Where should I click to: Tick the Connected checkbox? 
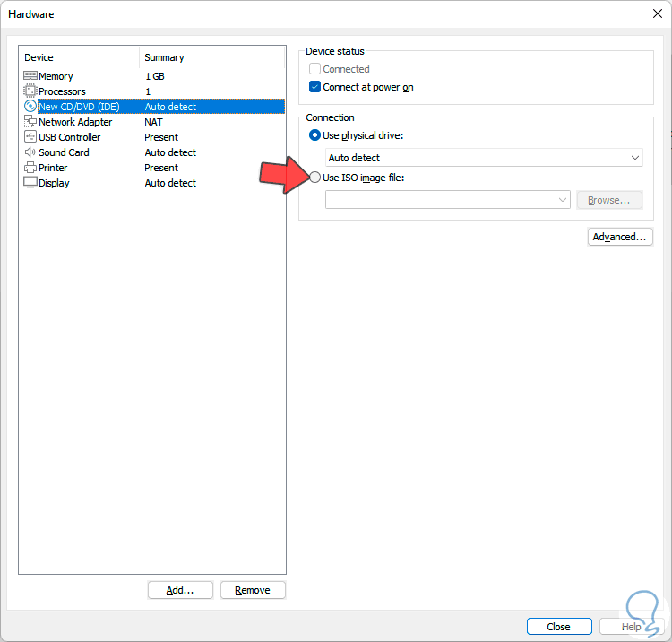[315, 69]
